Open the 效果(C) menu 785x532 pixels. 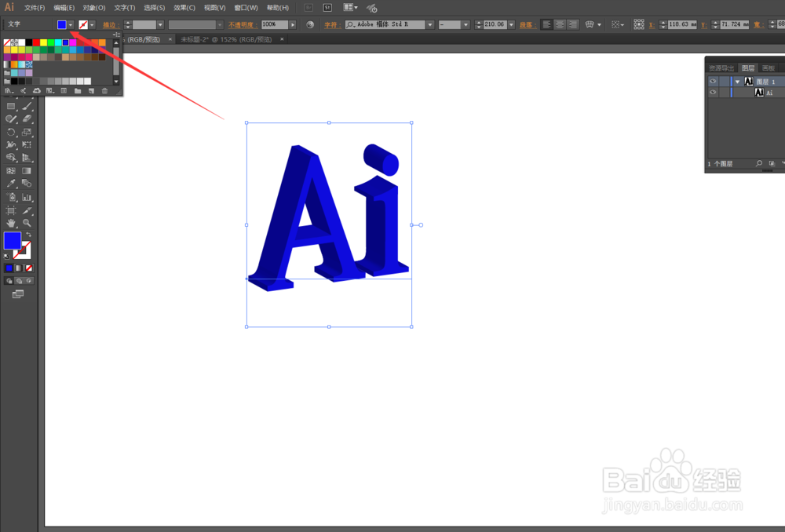(184, 8)
